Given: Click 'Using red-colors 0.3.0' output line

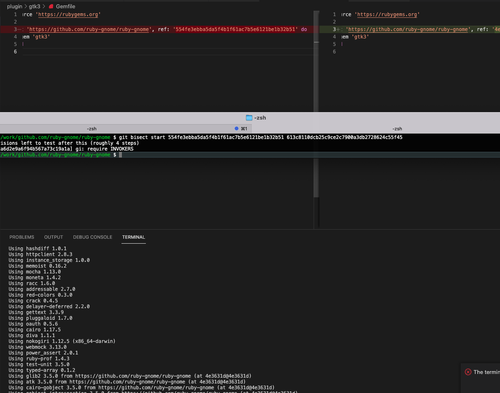Looking at the screenshot, I should tap(40, 295).
